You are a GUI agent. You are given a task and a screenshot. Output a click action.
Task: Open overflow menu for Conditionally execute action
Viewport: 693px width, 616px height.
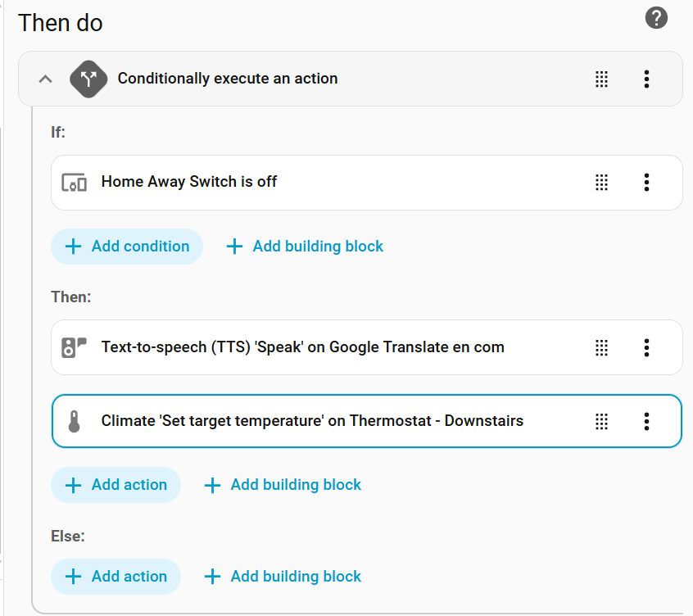tap(646, 79)
